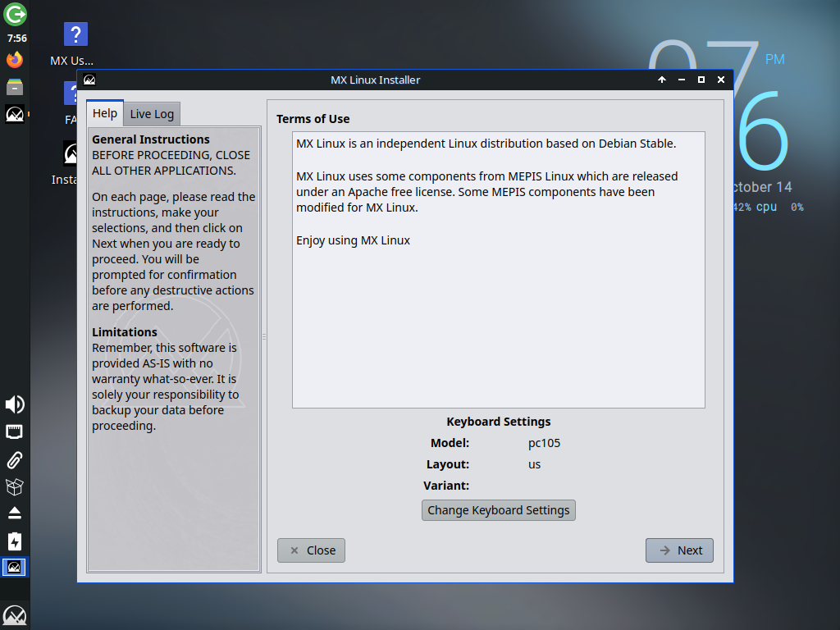
Task: Open the package updater box icon
Action: tap(15, 486)
